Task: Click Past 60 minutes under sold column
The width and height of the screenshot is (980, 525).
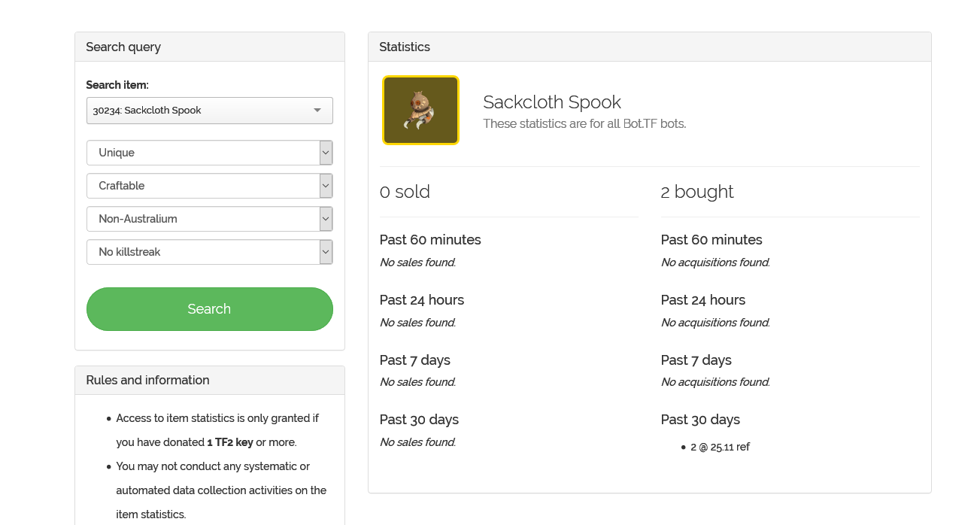Action: 429,240
